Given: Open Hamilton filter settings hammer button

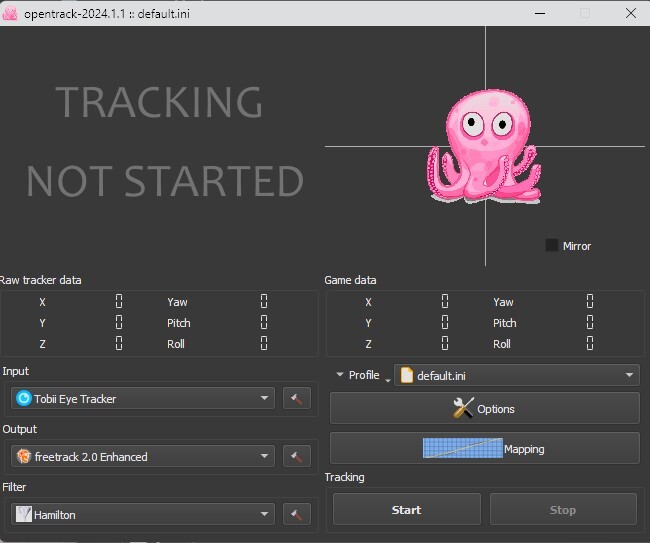Looking at the screenshot, I should [x=296, y=514].
